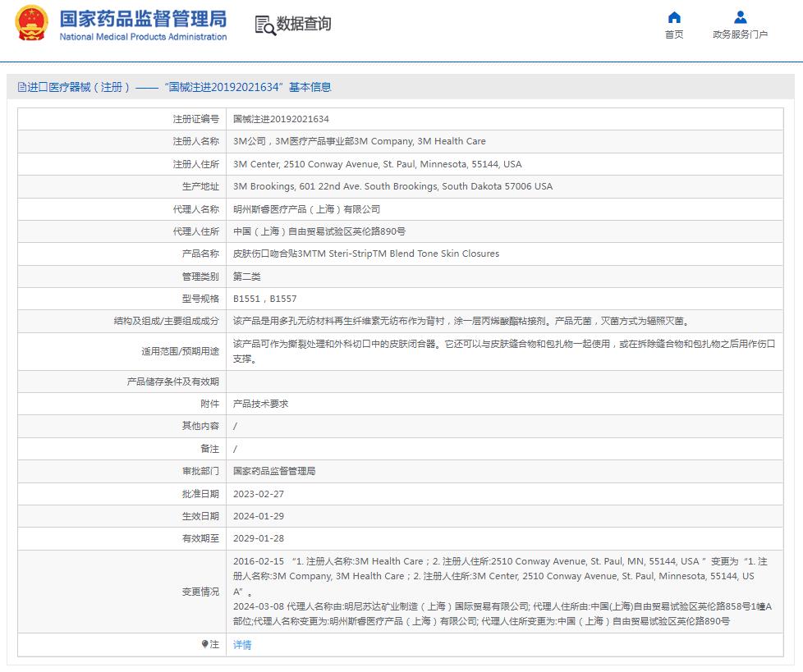Click the government service portal user icon

coord(740,17)
